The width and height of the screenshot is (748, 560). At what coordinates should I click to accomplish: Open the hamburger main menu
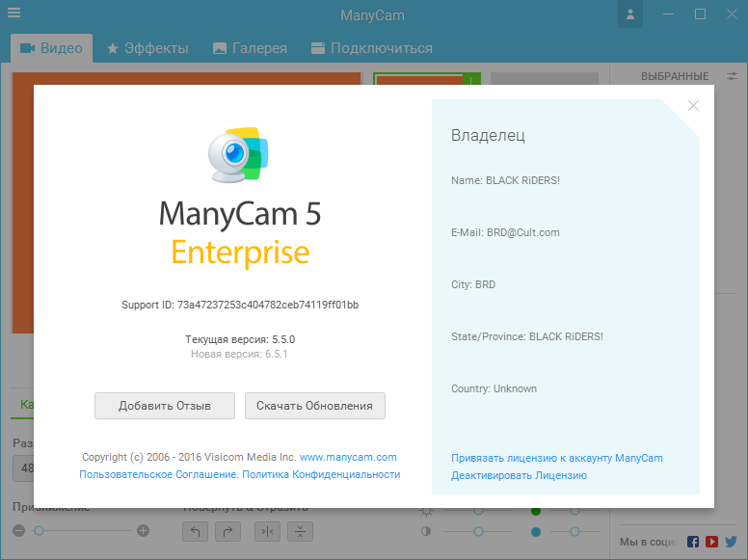[14, 14]
